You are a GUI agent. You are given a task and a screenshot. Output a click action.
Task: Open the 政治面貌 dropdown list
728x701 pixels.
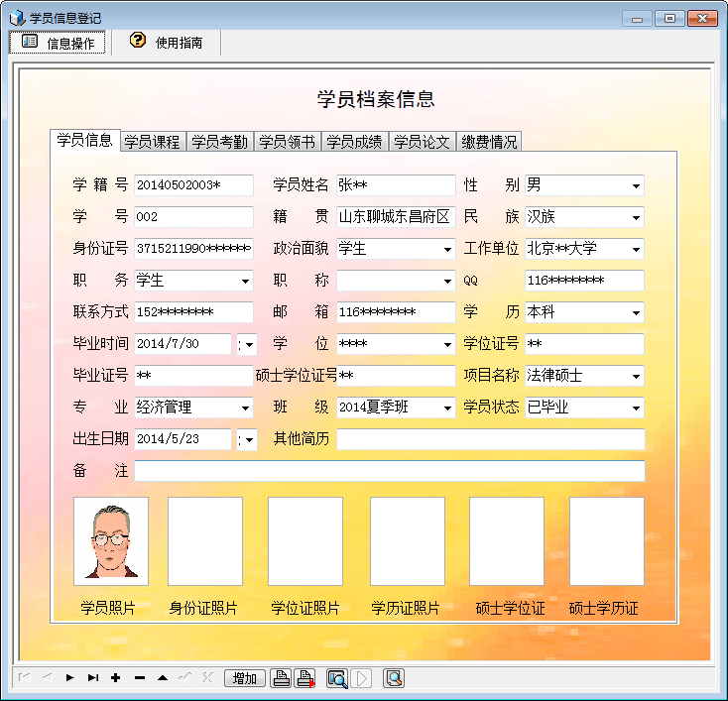[x=447, y=249]
